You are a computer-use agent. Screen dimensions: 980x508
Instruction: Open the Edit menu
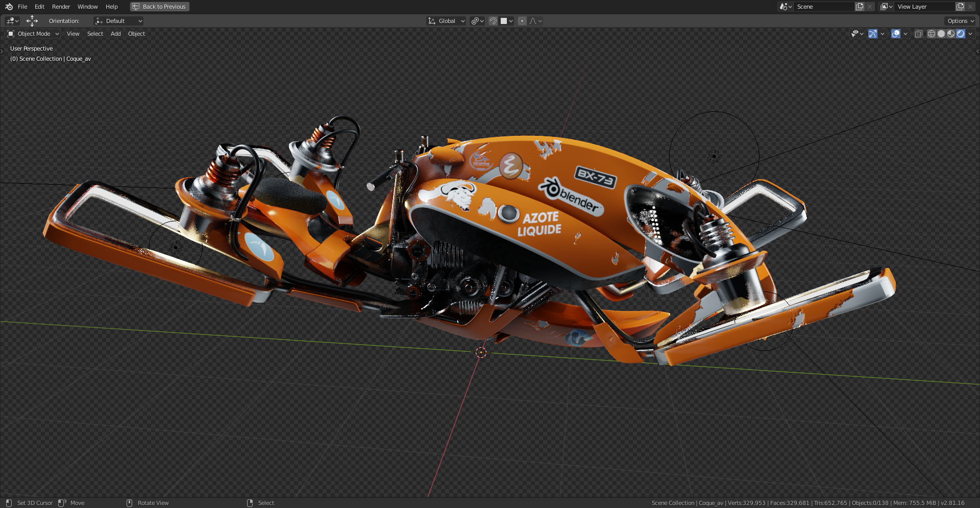39,7
